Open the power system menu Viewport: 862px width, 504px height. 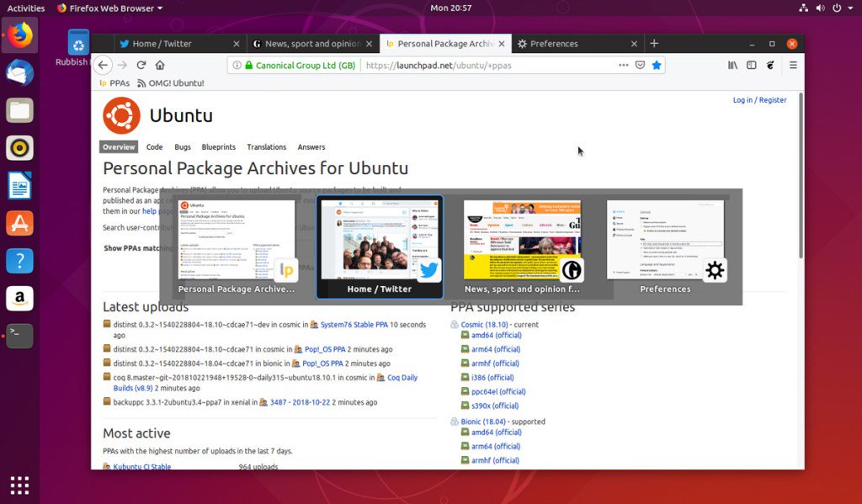[841, 8]
